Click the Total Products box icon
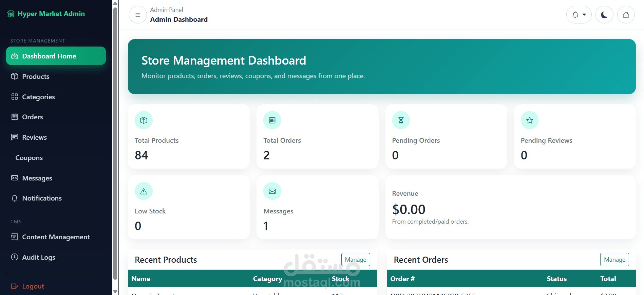Screen dimensions: 644x295 coord(144,120)
